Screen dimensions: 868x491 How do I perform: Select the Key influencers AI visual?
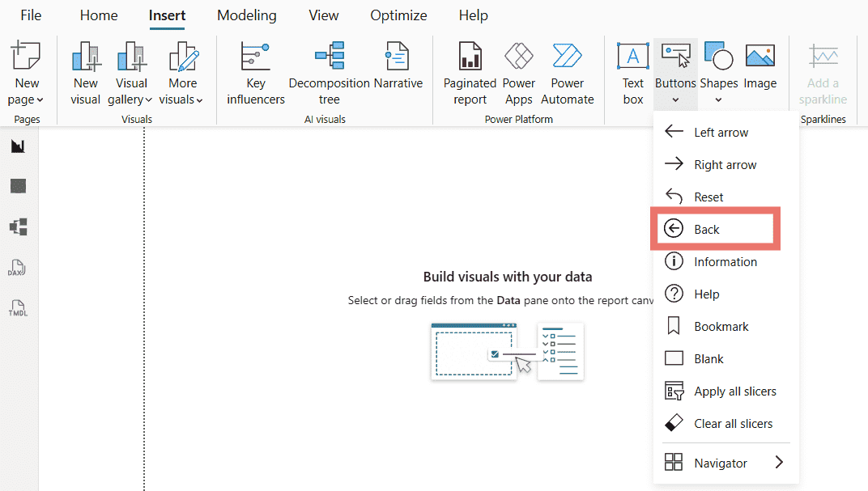[255, 73]
